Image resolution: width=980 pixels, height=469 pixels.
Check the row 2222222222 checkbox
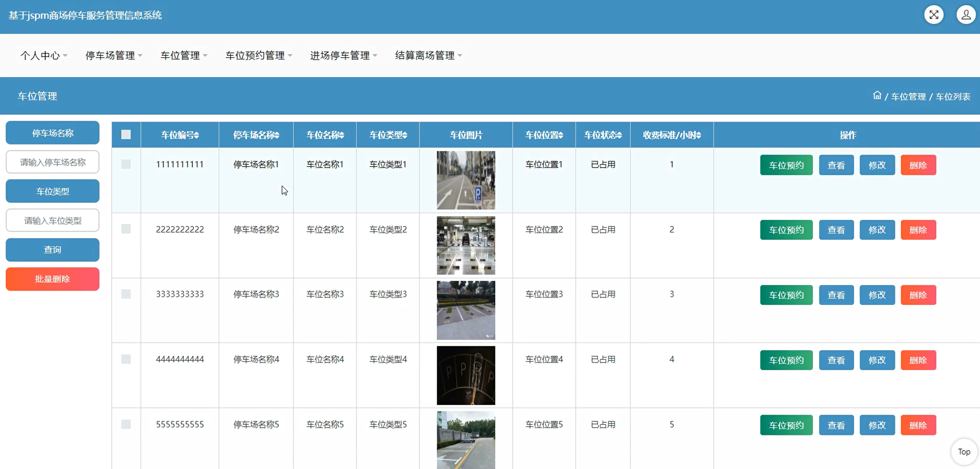126,229
